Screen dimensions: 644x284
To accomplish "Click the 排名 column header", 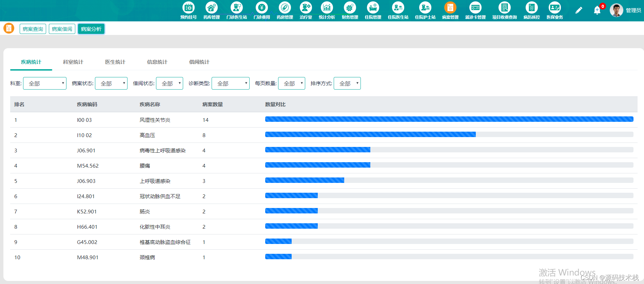I will click(19, 105).
